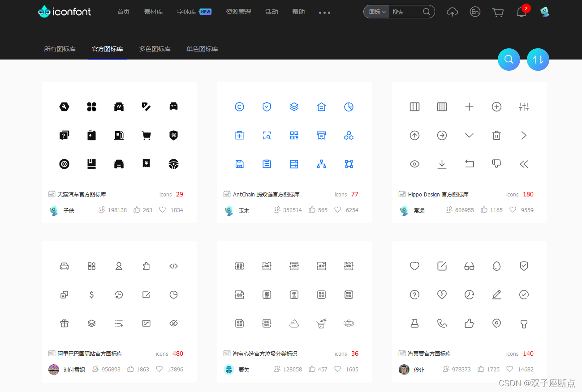Viewport: 582px width, 392px height.
Task: Select the black shopping cart icon in 天猫汽车
Action: click(146, 135)
